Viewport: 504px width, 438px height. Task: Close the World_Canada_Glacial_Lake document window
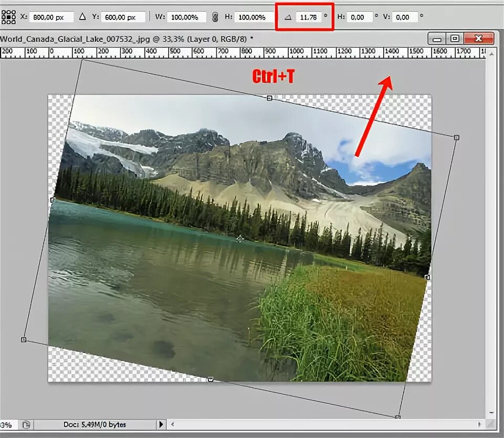(x=479, y=38)
